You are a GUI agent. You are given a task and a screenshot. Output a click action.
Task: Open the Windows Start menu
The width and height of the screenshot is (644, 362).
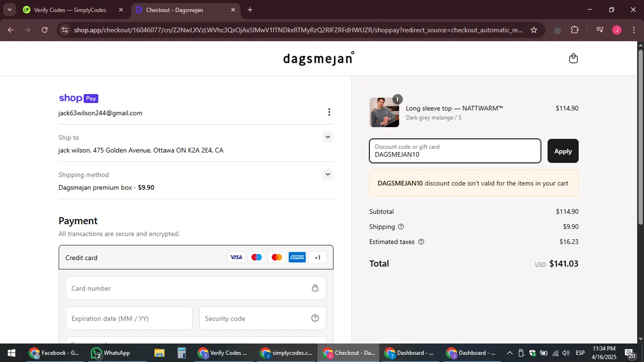pyautogui.click(x=12, y=353)
